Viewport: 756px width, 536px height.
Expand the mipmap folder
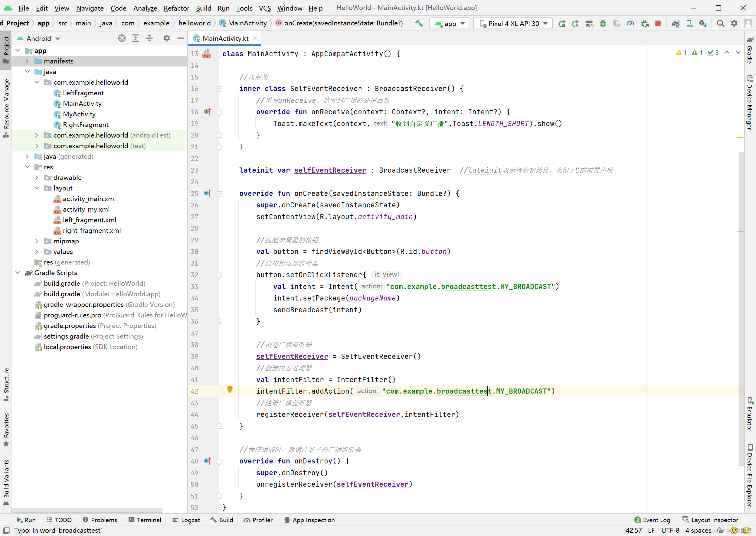click(x=37, y=241)
